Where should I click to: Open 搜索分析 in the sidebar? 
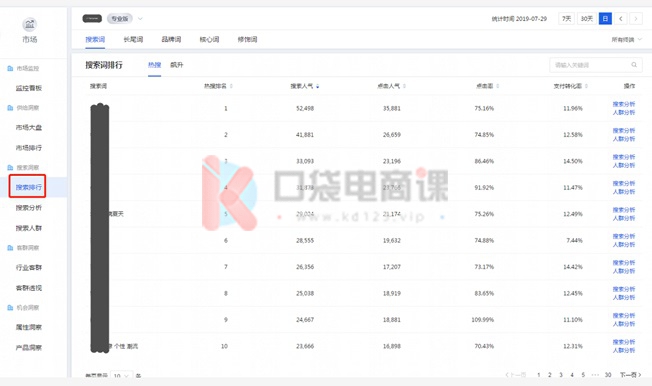29,208
